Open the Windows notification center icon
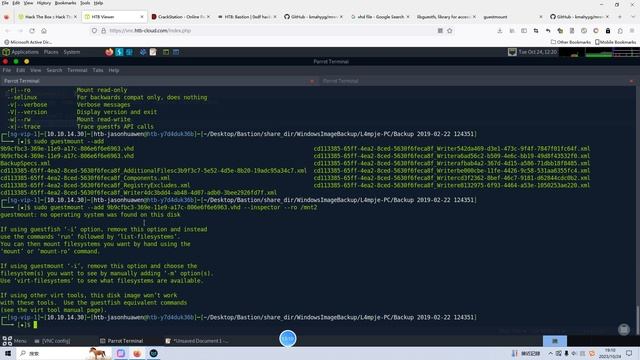640x360 pixels. 629,353
